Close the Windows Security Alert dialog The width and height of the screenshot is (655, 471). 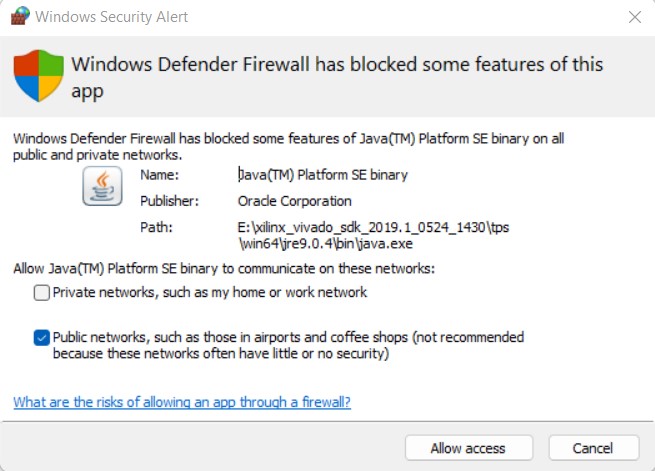634,17
